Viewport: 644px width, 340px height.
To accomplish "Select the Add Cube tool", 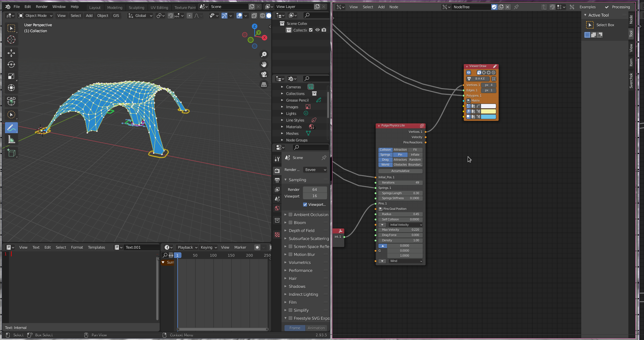I will click(x=11, y=153).
